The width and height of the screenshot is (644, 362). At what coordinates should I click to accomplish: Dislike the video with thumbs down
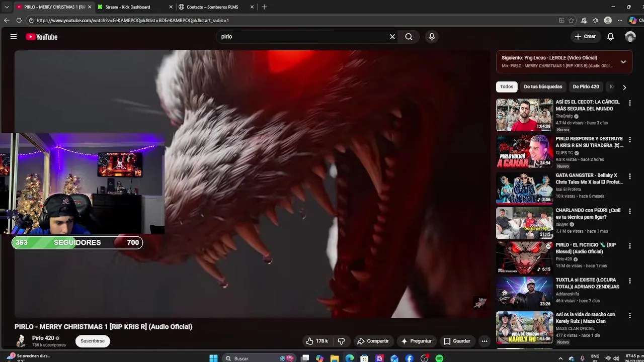point(341,341)
